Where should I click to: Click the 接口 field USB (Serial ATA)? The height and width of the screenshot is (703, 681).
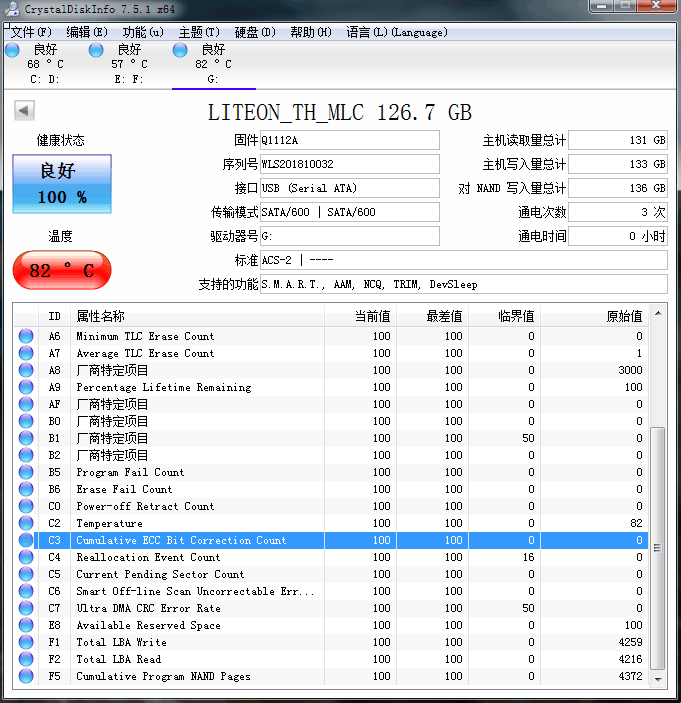pos(350,188)
